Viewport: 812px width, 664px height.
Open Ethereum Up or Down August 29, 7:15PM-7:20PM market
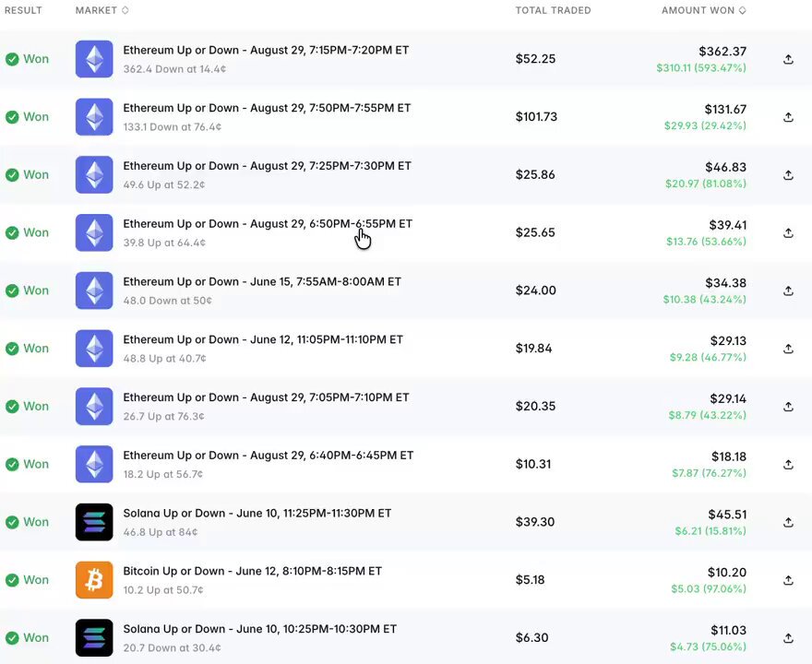(266, 50)
